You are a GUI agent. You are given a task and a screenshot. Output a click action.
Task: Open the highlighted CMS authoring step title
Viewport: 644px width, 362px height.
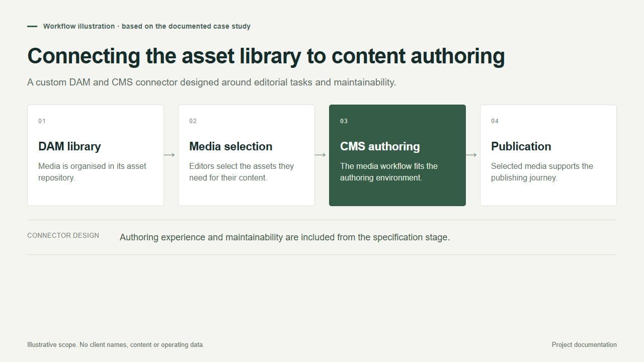click(380, 146)
